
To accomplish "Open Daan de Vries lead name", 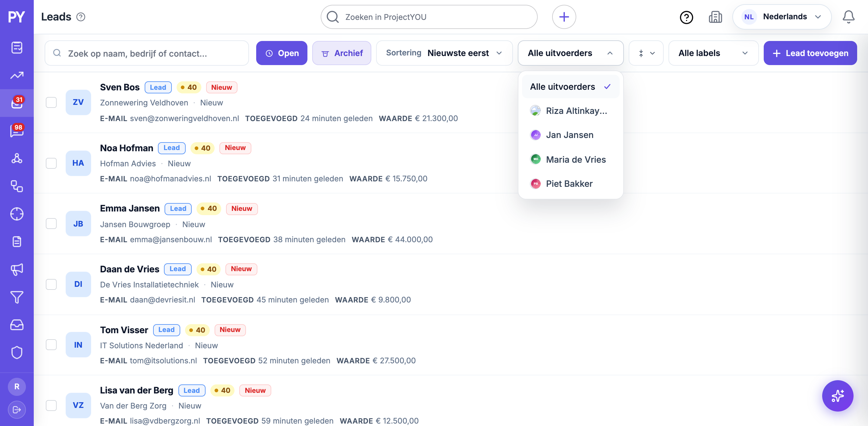I will point(129,269).
